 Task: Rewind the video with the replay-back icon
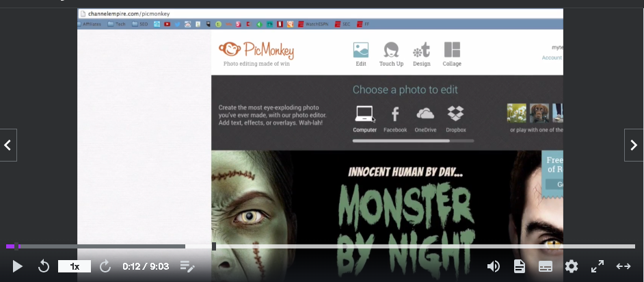tap(44, 266)
